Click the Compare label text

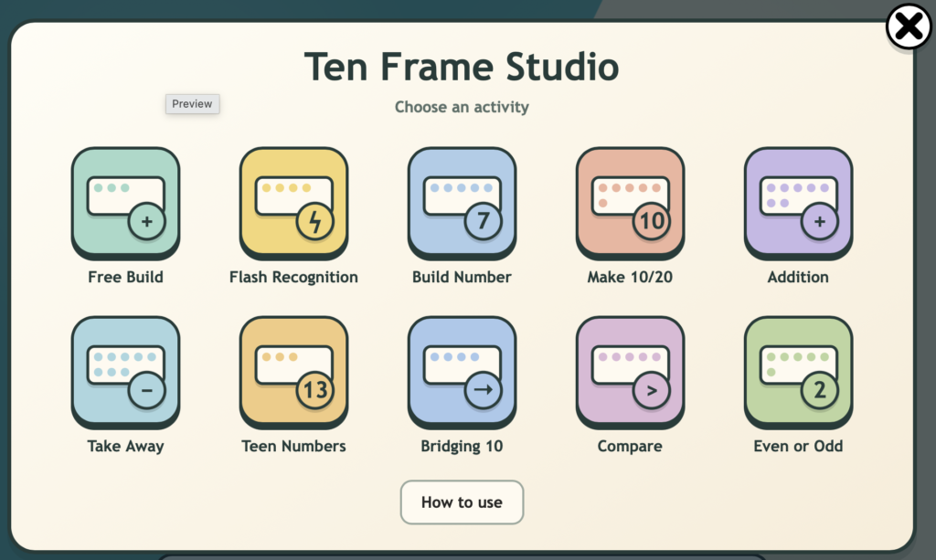630,447
